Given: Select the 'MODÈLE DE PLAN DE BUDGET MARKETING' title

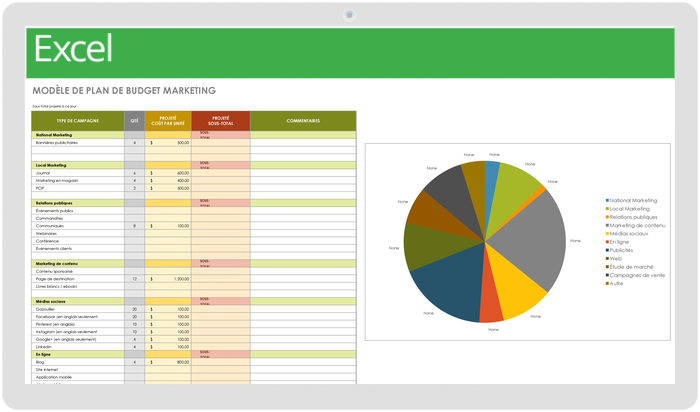Looking at the screenshot, I should [124, 91].
